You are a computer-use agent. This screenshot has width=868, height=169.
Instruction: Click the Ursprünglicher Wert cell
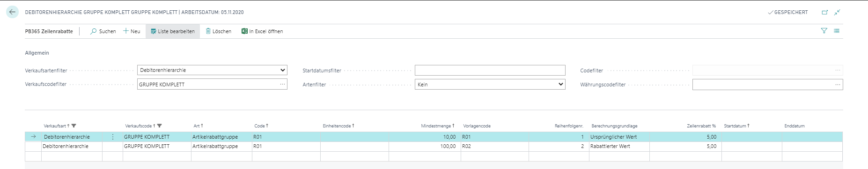coord(619,137)
